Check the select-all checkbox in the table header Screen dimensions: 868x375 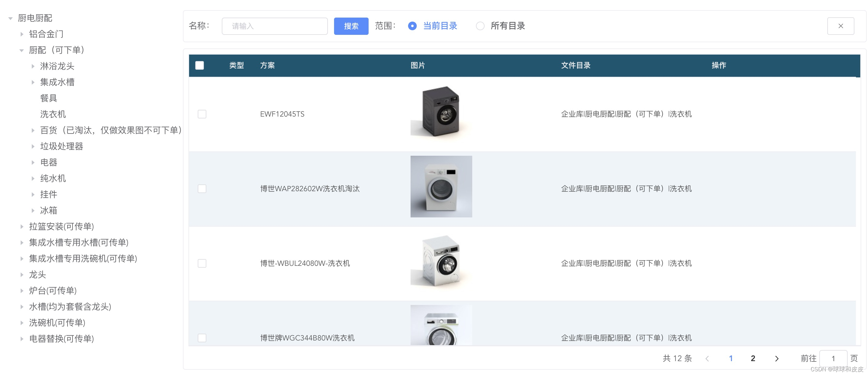[x=200, y=66]
